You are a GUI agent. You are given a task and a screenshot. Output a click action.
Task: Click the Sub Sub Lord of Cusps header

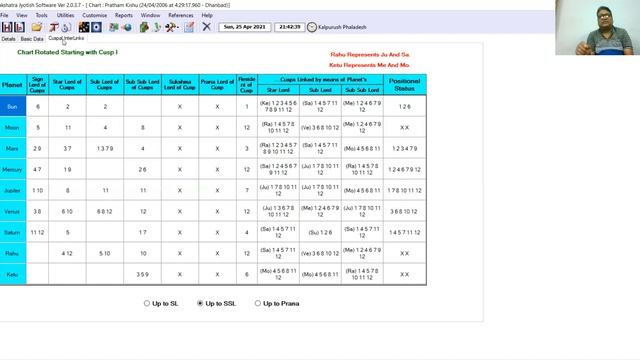(x=142, y=85)
